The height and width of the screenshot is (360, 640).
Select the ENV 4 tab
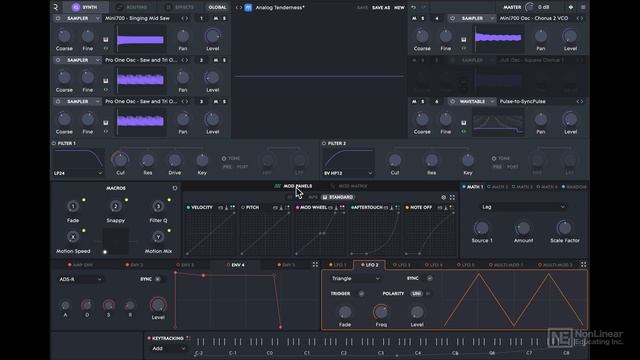tap(236, 265)
